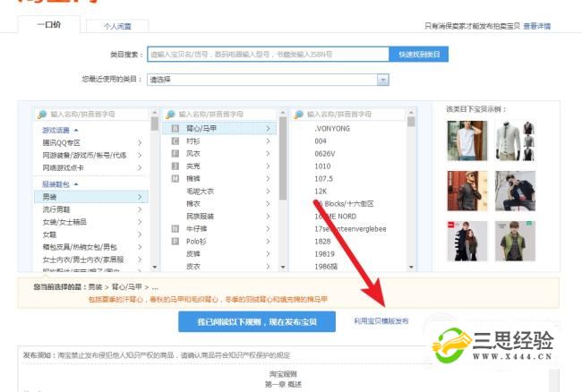Click the N letter icon beside 牛仔裤

(176, 228)
